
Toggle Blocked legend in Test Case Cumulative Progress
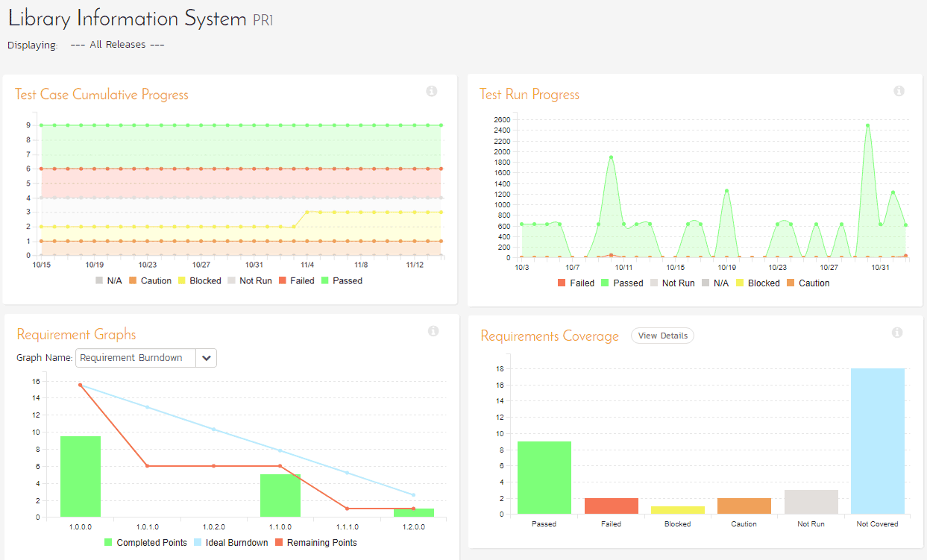pos(199,281)
